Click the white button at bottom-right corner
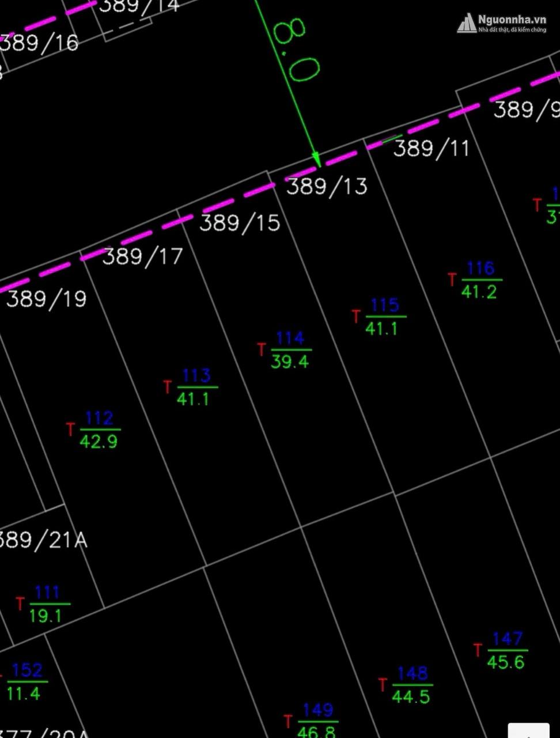Screen dimensions: 560x738 pyautogui.click(x=528, y=730)
